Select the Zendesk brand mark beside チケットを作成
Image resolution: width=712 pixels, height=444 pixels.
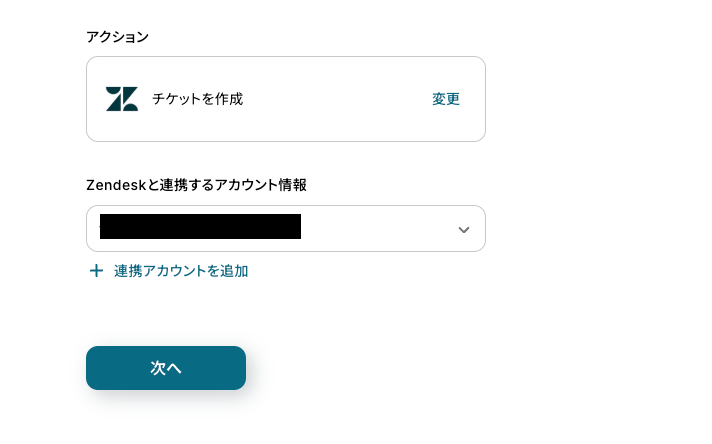pyautogui.click(x=122, y=99)
